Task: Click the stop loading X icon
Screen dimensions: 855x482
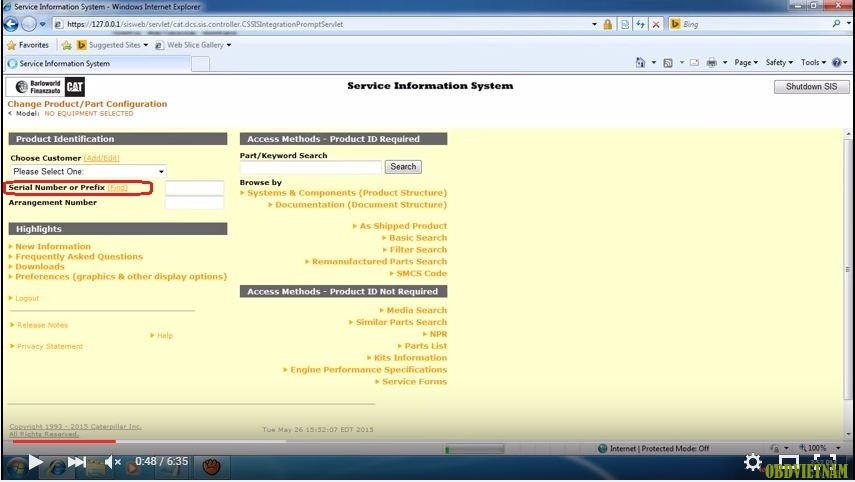Action: tap(656, 24)
